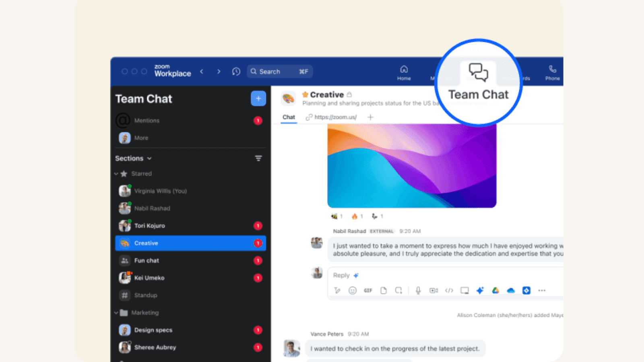Insert a GIF in the reply
This screenshot has width=644, height=362.
click(x=367, y=290)
